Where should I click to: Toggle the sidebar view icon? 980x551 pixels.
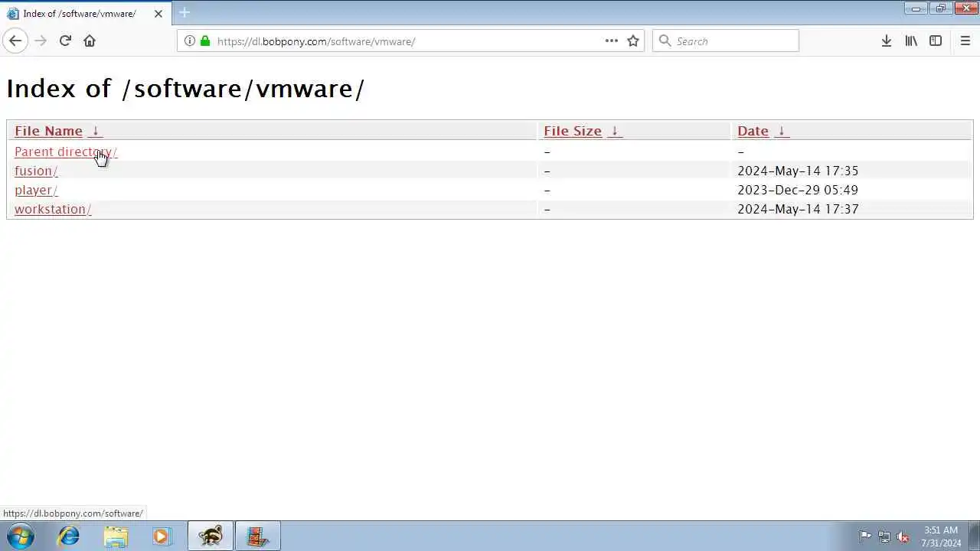(936, 41)
